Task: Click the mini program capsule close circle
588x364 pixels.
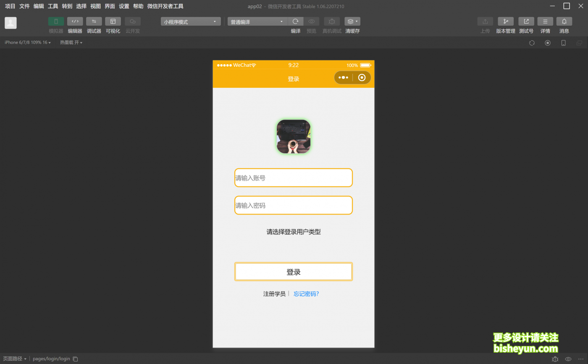Action: (362, 78)
